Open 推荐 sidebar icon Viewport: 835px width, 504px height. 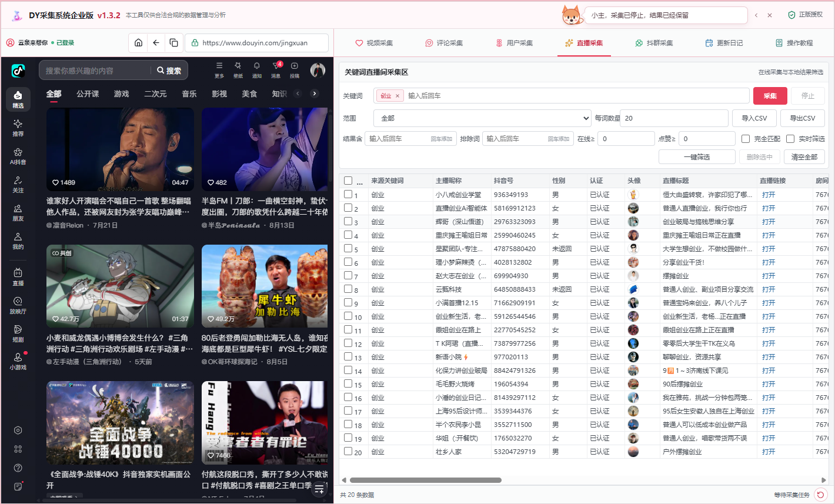tap(18, 127)
